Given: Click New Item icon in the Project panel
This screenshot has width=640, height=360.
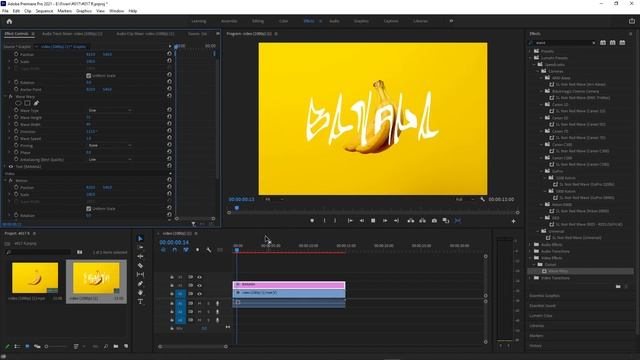Looking at the screenshot, I should pos(126,346).
